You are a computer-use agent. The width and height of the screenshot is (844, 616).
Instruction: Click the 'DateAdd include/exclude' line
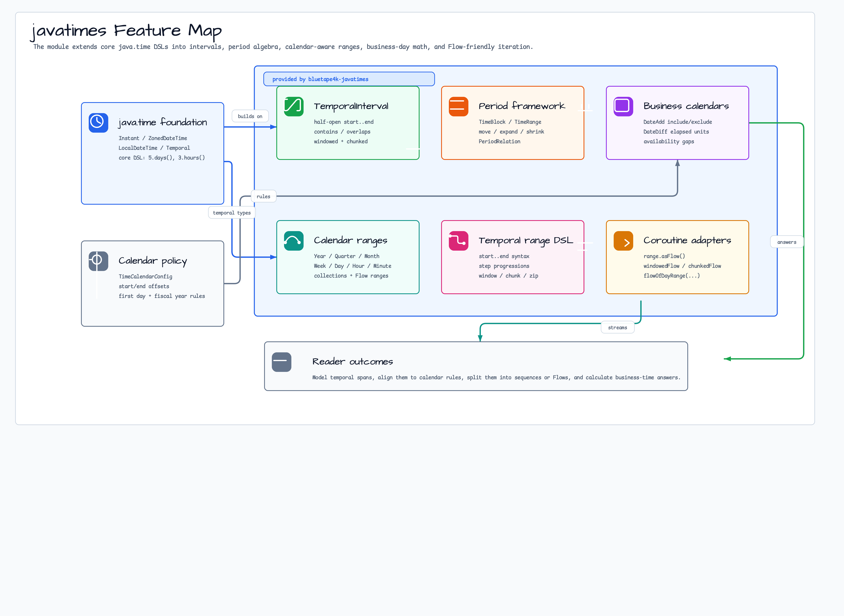point(678,122)
